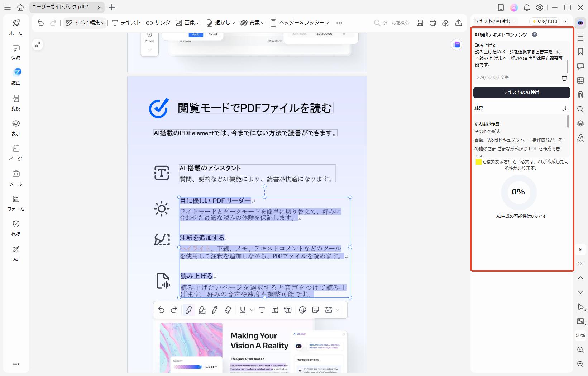Switch to the ホーム sidebar item

[x=16, y=27]
